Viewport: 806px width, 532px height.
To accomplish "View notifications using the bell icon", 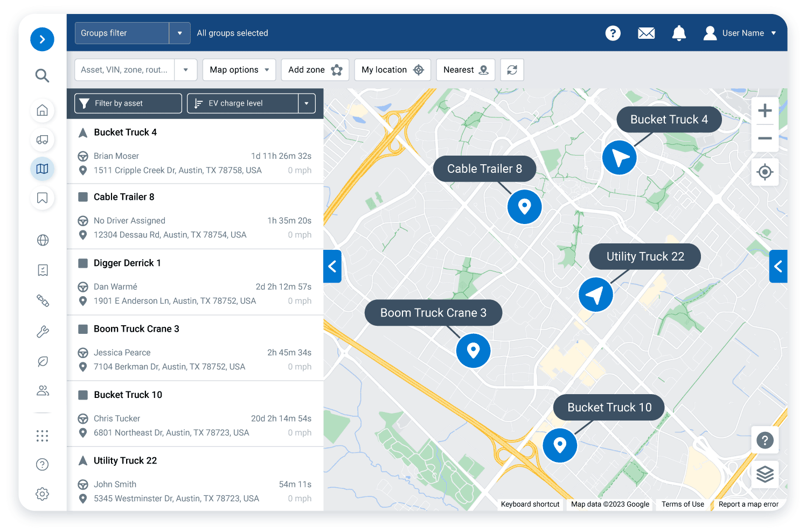I will coord(679,33).
